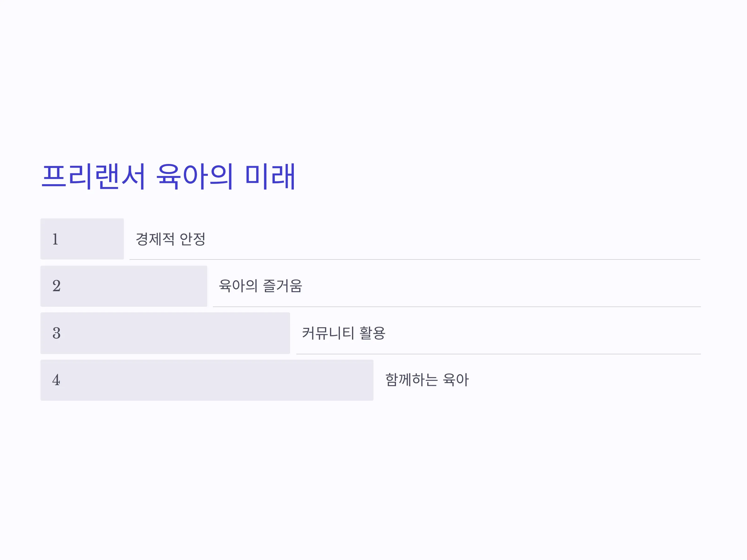Click the gray bar for step 2
This screenshot has width=747, height=560.
[x=124, y=286]
